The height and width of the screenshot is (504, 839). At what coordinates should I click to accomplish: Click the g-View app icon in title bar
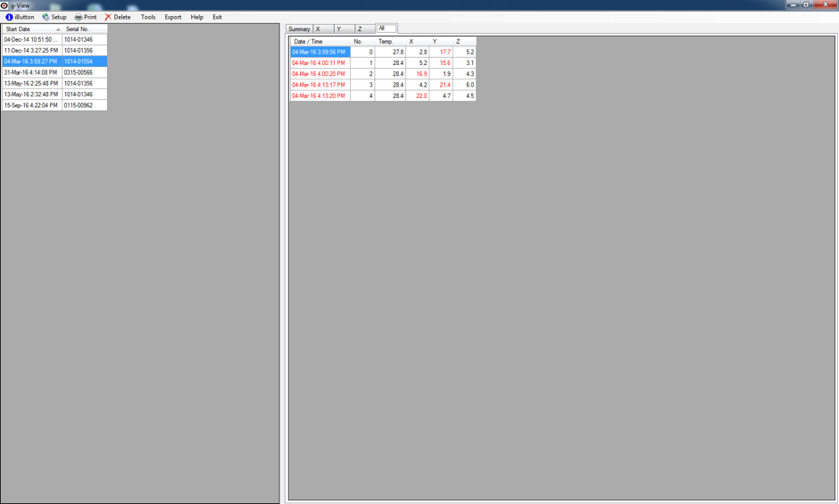(4, 5)
